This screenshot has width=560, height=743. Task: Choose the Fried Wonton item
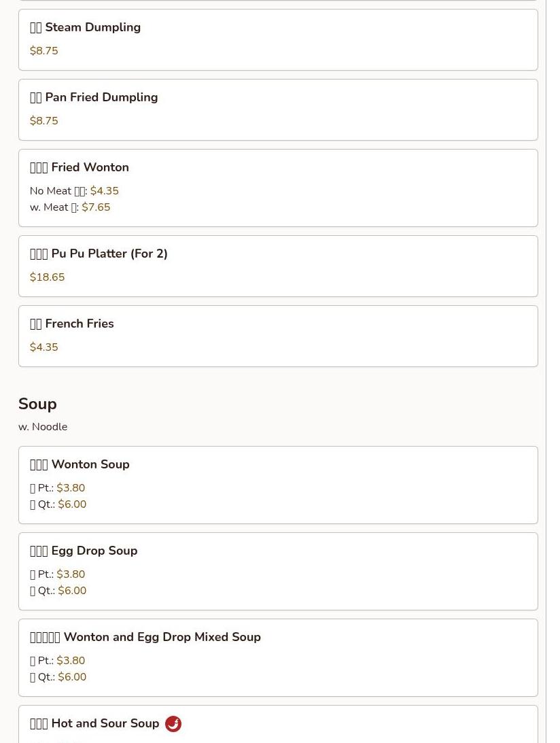[x=278, y=188]
